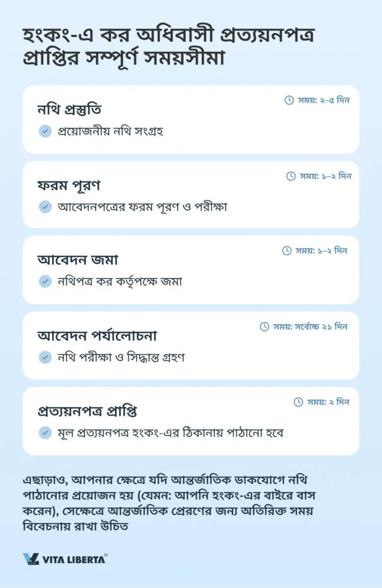382x588 pixels.
Task: Click the clock icon in the আবেদন জমা card
Action: point(287,251)
